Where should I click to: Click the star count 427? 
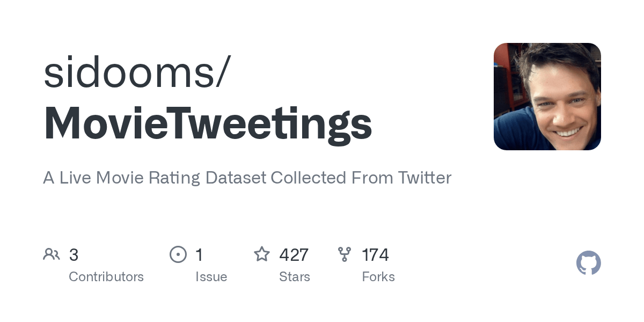[294, 255]
